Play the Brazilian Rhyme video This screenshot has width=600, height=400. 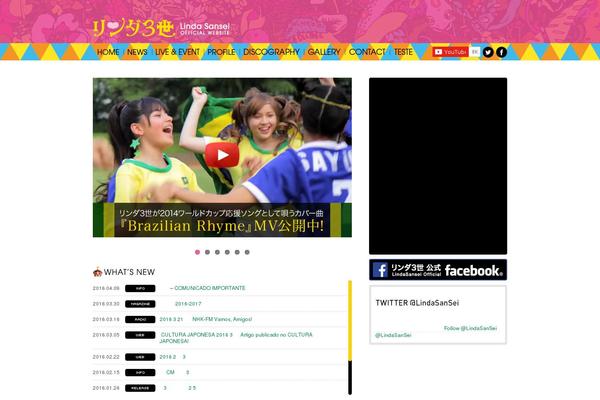click(x=222, y=155)
